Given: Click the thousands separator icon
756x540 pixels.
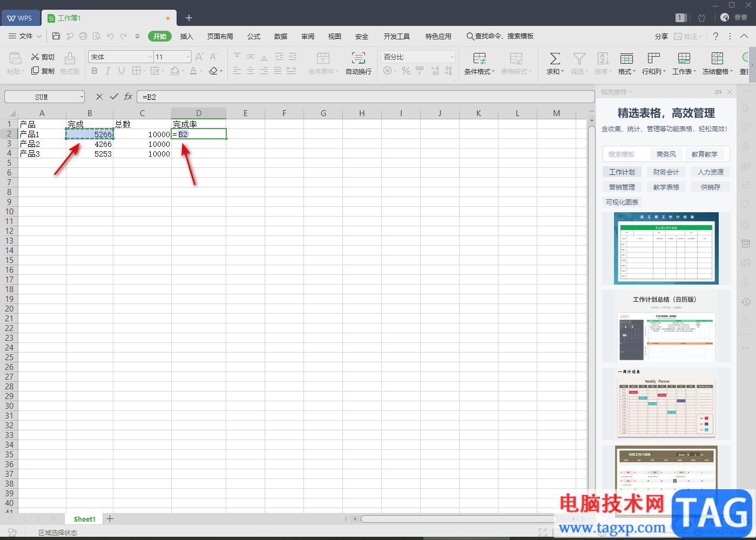Looking at the screenshot, I should [420, 71].
